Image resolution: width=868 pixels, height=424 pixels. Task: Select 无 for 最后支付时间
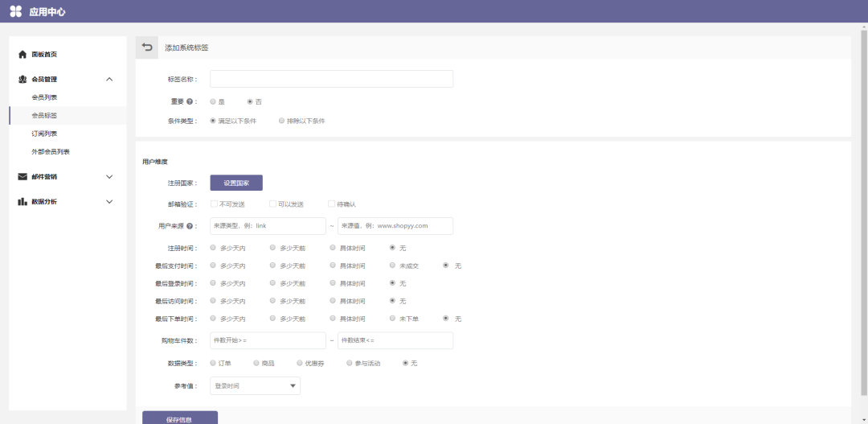pos(445,266)
